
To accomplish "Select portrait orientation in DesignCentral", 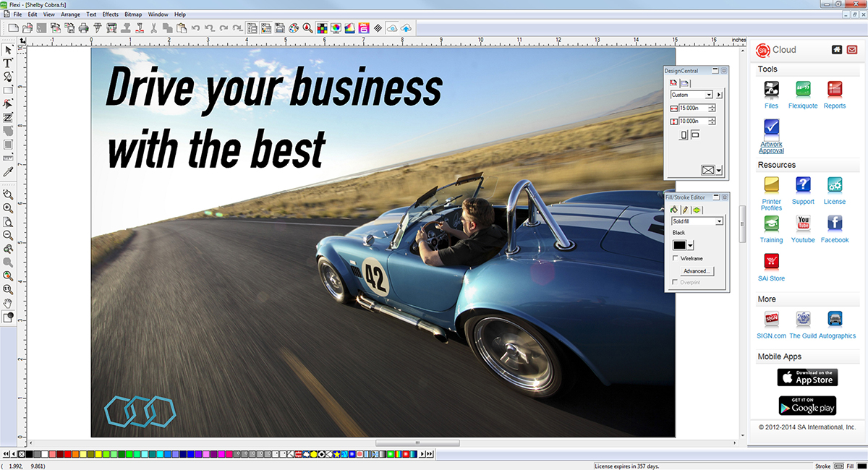I will coord(684,135).
